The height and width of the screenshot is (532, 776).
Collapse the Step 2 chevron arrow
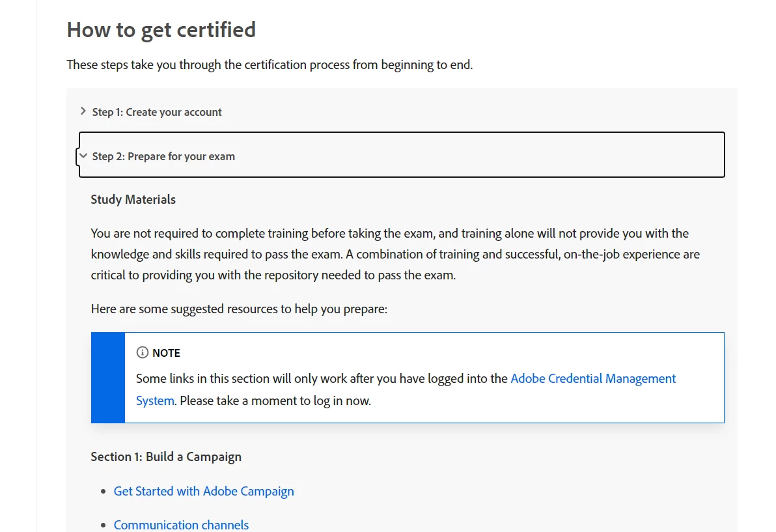pyautogui.click(x=83, y=156)
